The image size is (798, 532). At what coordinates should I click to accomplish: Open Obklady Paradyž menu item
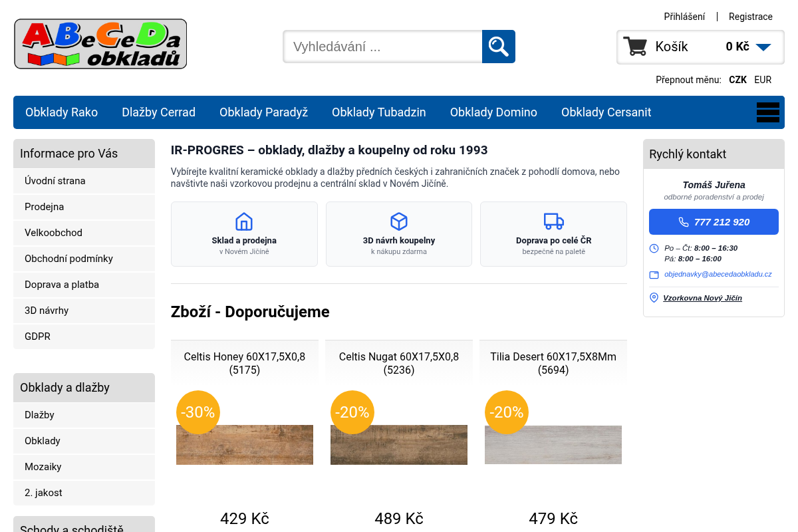click(263, 112)
